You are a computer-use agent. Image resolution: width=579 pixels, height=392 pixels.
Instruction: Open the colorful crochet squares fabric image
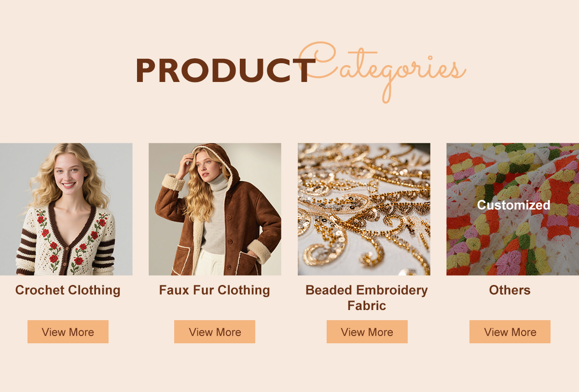coord(512,209)
